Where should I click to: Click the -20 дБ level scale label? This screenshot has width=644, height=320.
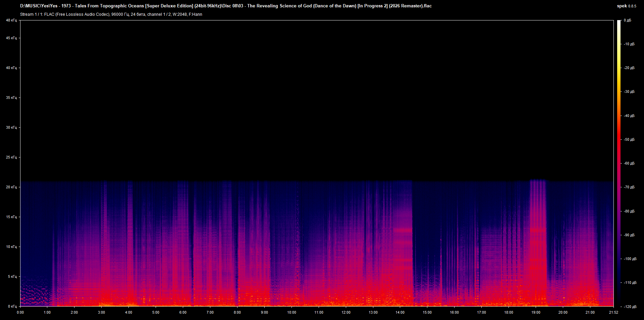pos(629,68)
